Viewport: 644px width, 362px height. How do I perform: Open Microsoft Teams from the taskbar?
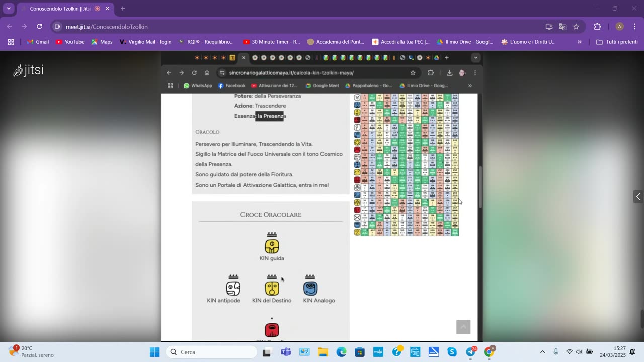[x=286, y=352]
